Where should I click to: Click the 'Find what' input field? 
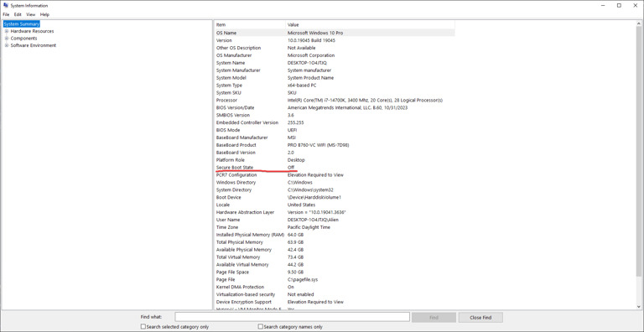pos(292,317)
